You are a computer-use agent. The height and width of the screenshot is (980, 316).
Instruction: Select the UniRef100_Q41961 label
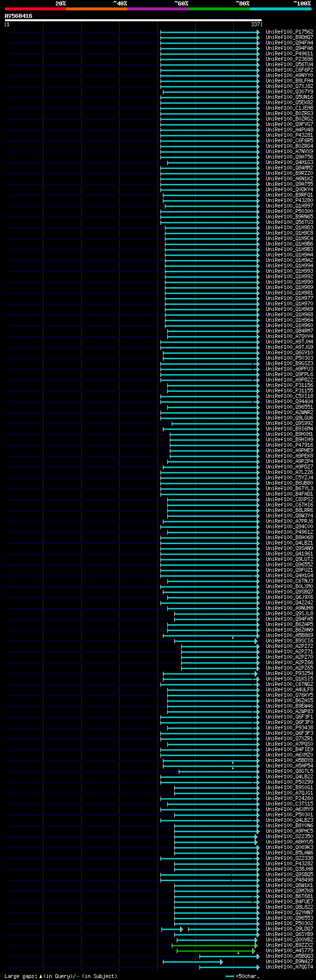pos(289,554)
